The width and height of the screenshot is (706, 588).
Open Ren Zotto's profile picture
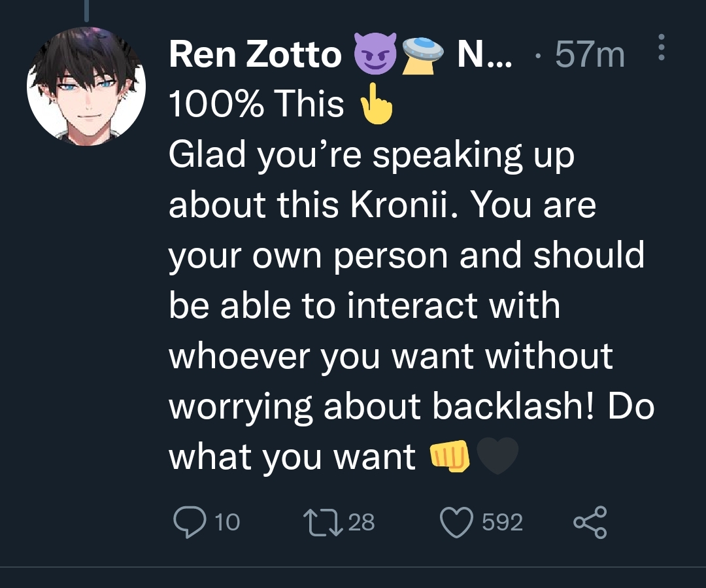[86, 86]
